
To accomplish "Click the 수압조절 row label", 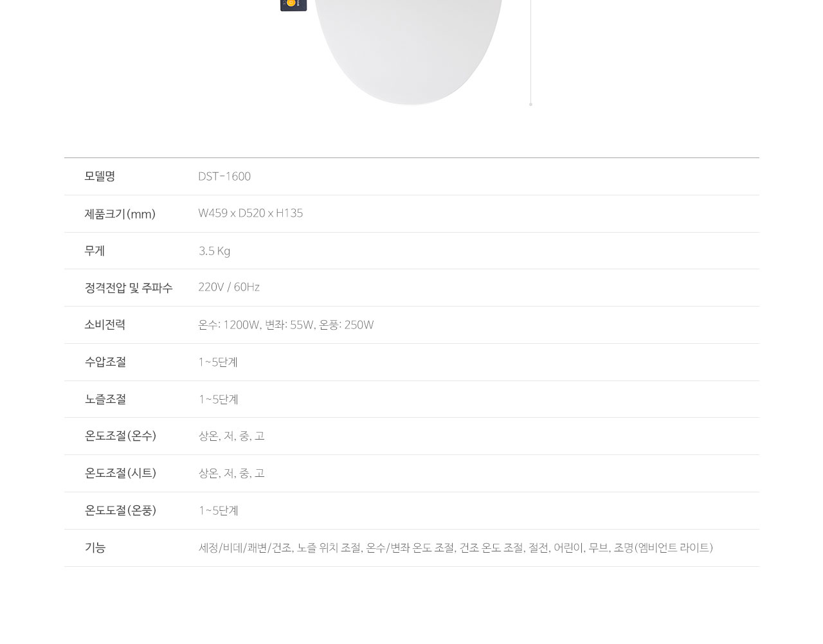I will click(105, 362).
